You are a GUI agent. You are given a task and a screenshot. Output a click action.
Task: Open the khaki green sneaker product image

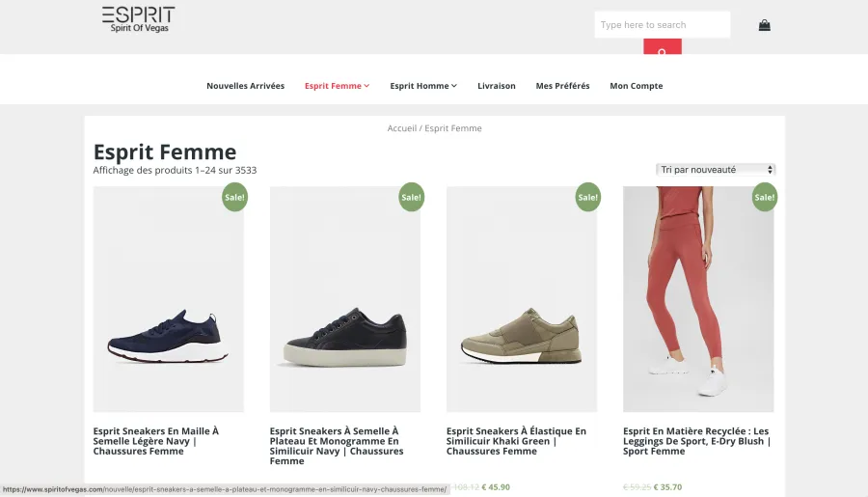tap(522, 299)
